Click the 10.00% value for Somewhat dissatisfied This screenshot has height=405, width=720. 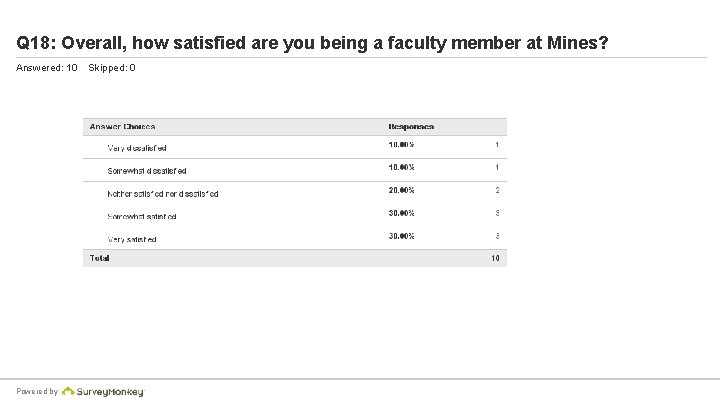pyautogui.click(x=402, y=167)
